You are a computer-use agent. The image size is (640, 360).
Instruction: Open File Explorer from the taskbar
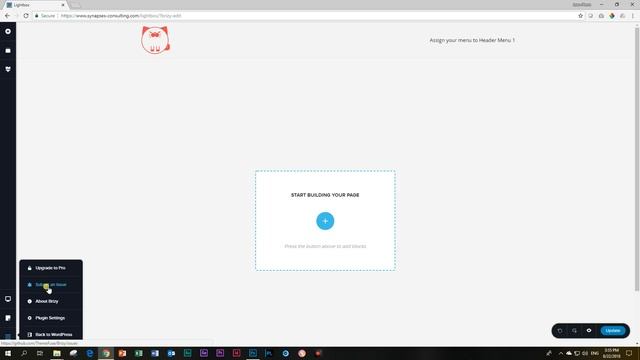click(x=57, y=353)
